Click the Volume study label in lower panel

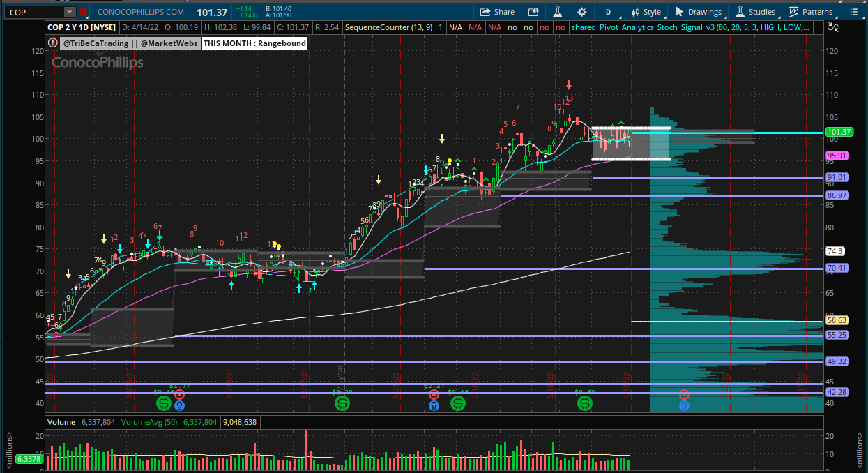pos(60,422)
